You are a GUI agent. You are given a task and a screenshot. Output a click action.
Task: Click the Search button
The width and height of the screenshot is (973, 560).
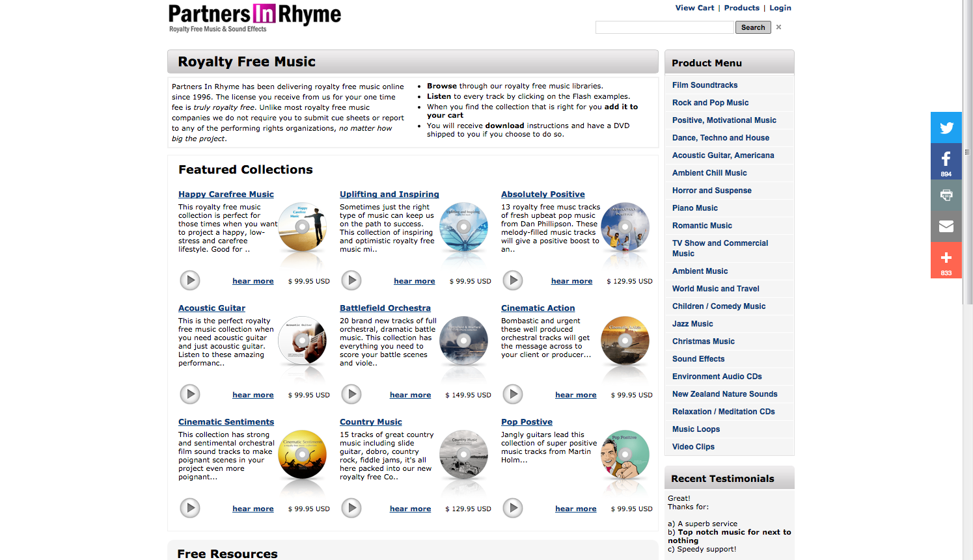(x=753, y=27)
